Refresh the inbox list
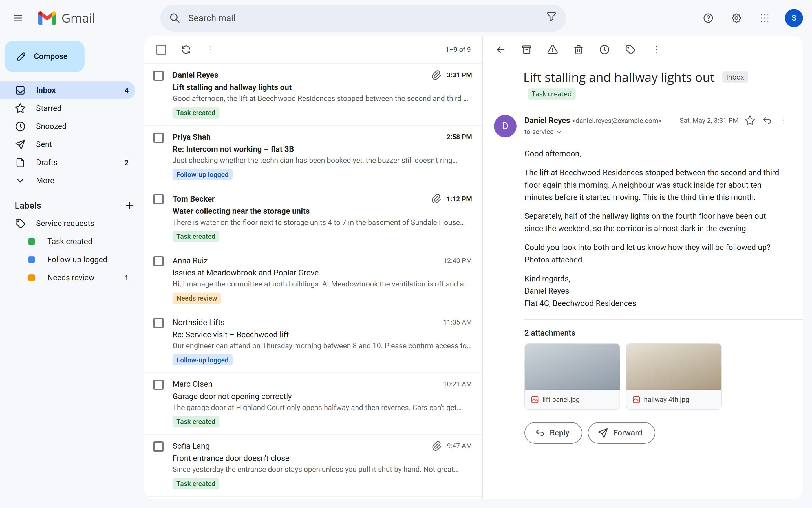The width and height of the screenshot is (812, 508). click(186, 50)
